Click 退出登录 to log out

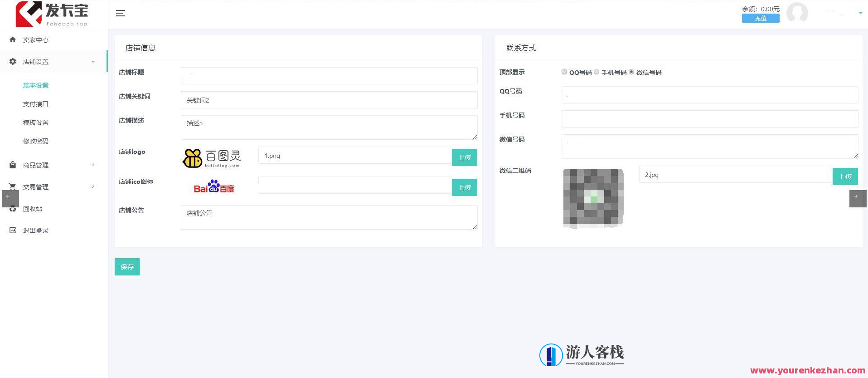point(36,231)
